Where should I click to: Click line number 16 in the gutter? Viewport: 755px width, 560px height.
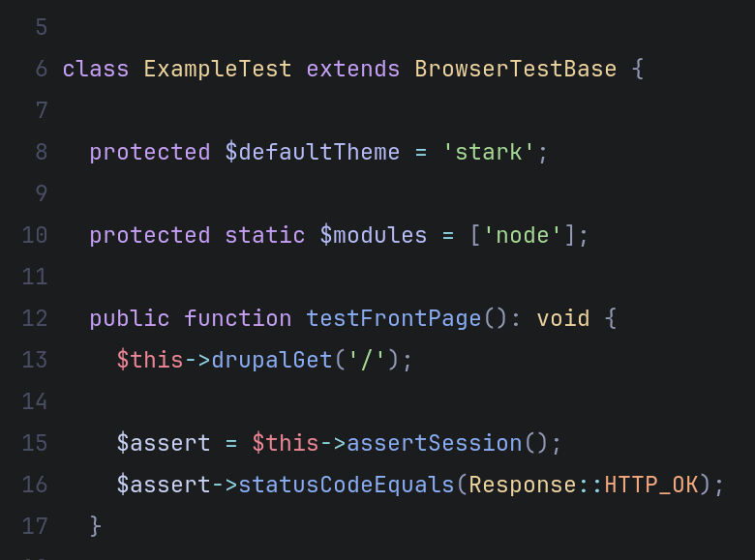pyautogui.click(x=35, y=485)
